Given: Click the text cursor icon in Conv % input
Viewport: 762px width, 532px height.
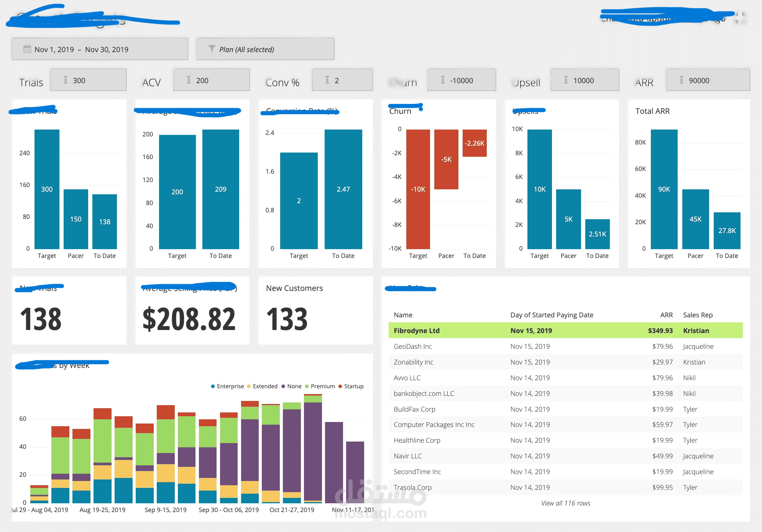Looking at the screenshot, I should pos(327,80).
